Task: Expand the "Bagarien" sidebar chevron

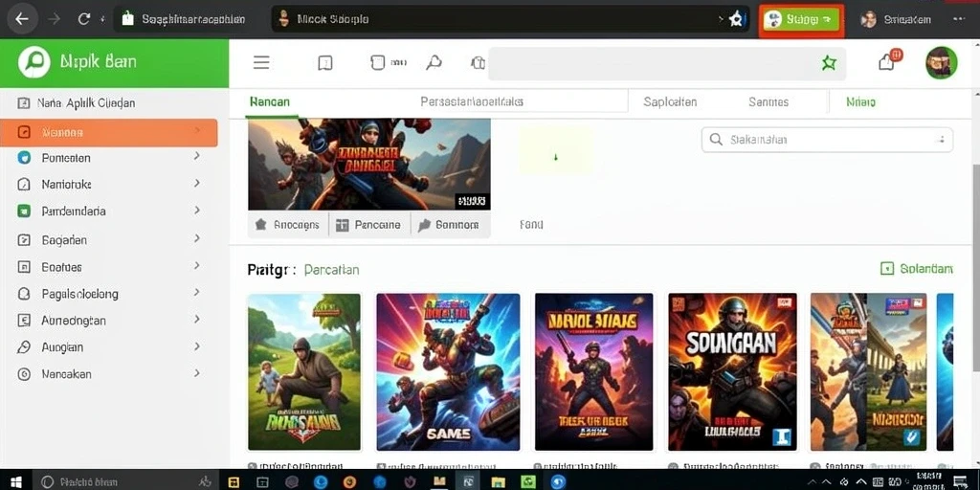Action: pos(197,238)
